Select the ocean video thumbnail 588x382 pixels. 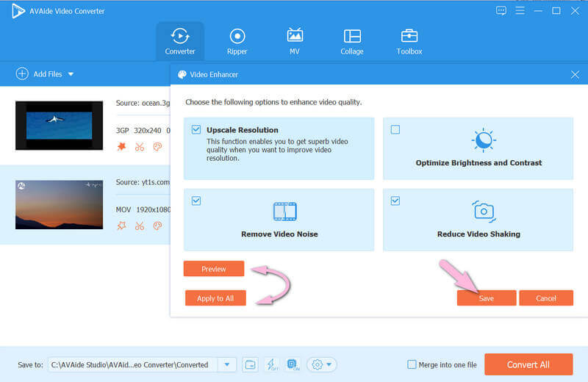(x=60, y=126)
